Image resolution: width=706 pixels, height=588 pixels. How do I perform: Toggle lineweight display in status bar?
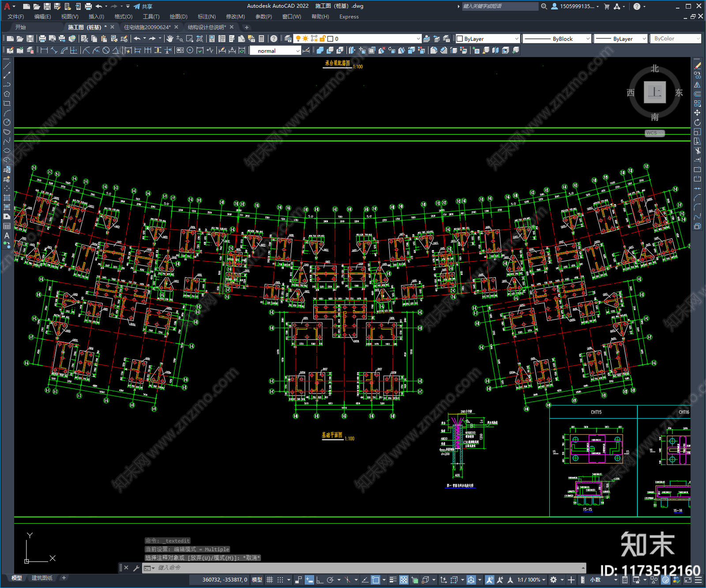(x=393, y=580)
